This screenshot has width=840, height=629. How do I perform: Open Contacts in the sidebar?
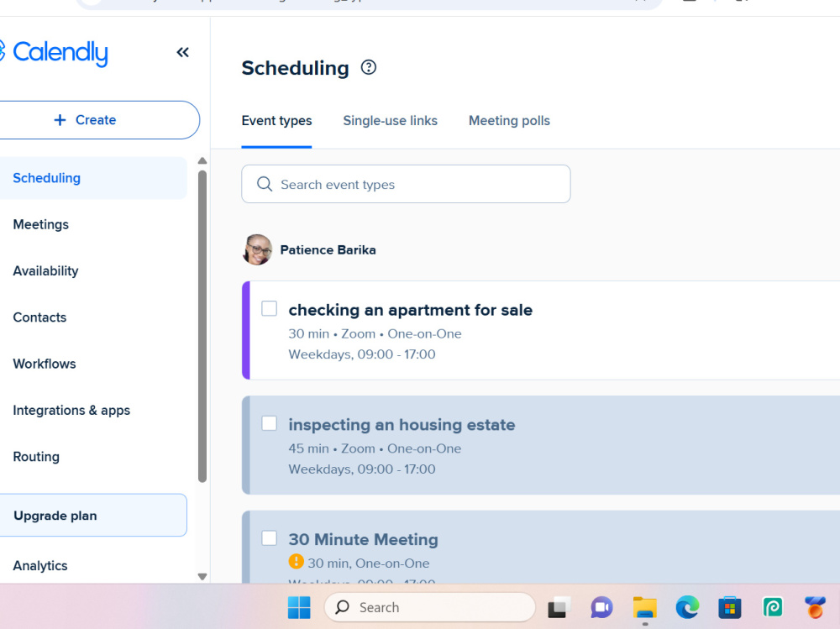[x=39, y=317]
